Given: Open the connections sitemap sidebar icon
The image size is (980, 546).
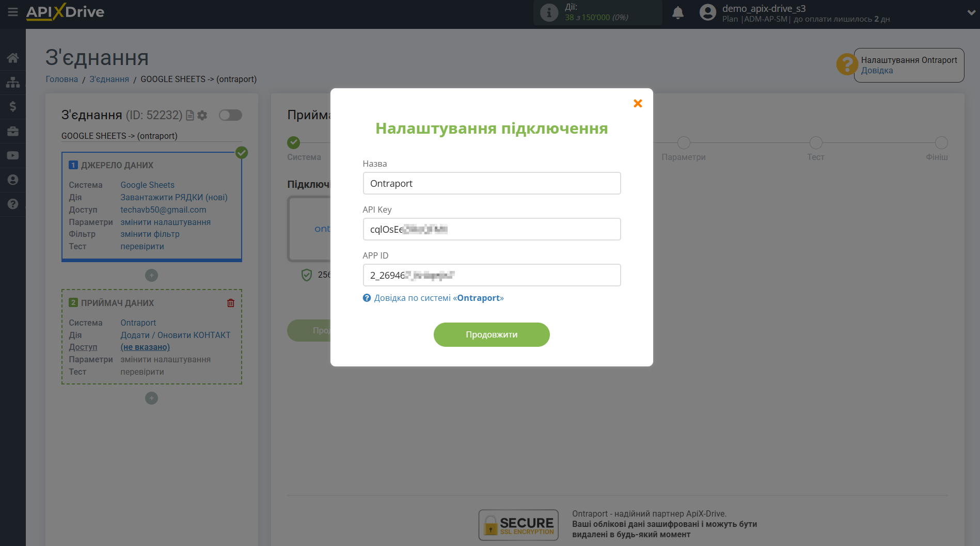Looking at the screenshot, I should [13, 83].
